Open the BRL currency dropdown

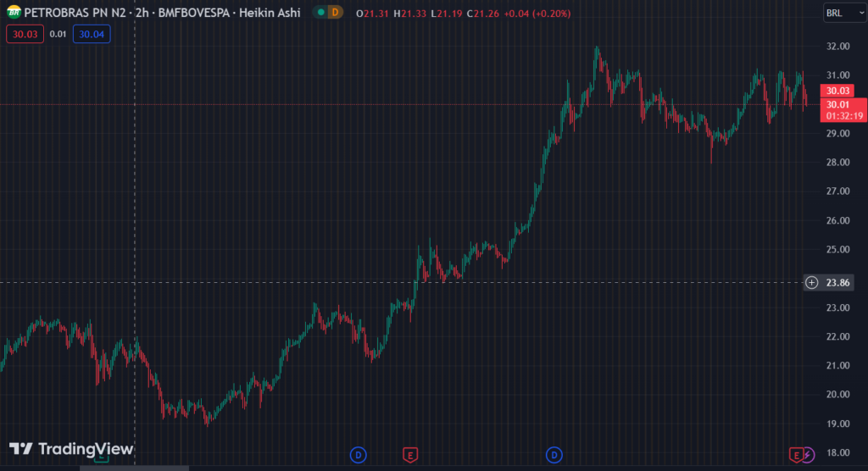pyautogui.click(x=844, y=13)
